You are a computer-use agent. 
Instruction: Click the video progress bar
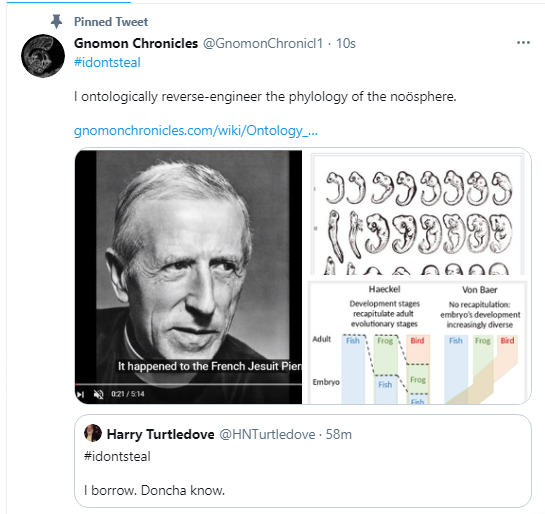point(188,384)
